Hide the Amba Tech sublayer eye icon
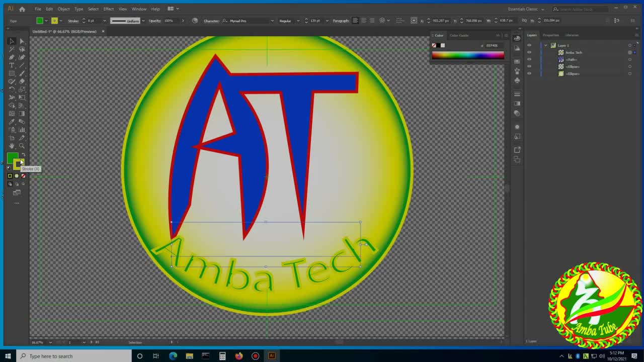The height and width of the screenshot is (362, 644). 529,52
